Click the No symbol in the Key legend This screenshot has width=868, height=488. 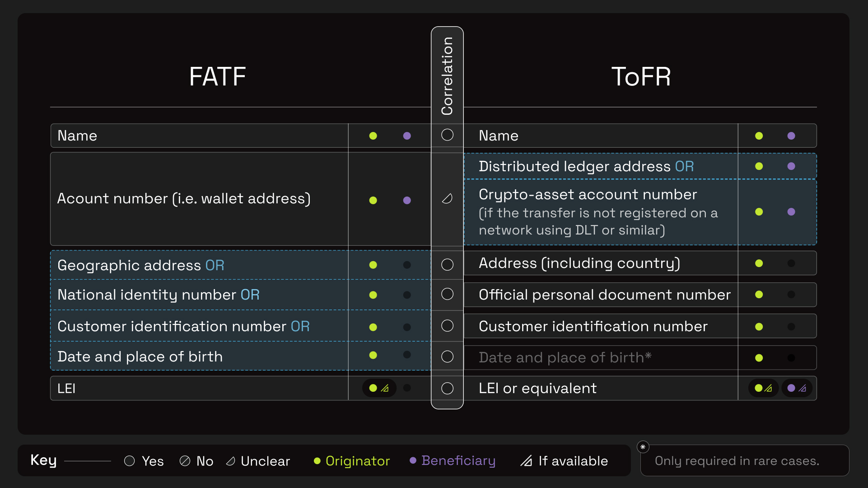pyautogui.click(x=184, y=461)
